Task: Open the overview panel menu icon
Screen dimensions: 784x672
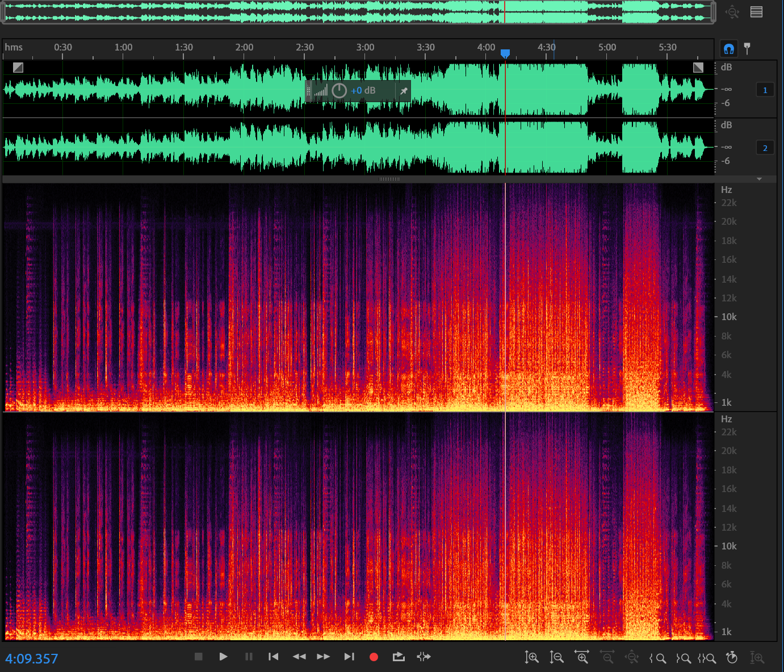Action: pyautogui.click(x=756, y=12)
